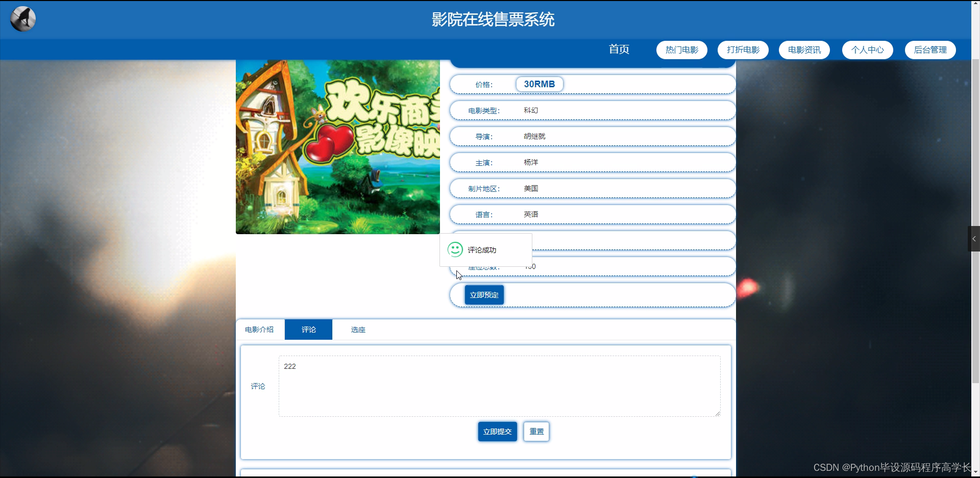The image size is (980, 478).
Task: Switch to the 电影介绍 tab
Action: point(260,329)
